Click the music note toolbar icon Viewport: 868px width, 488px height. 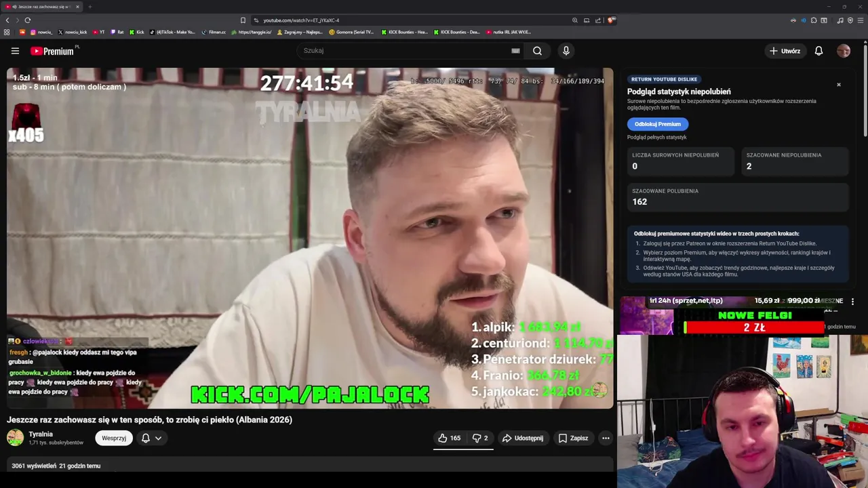(840, 20)
